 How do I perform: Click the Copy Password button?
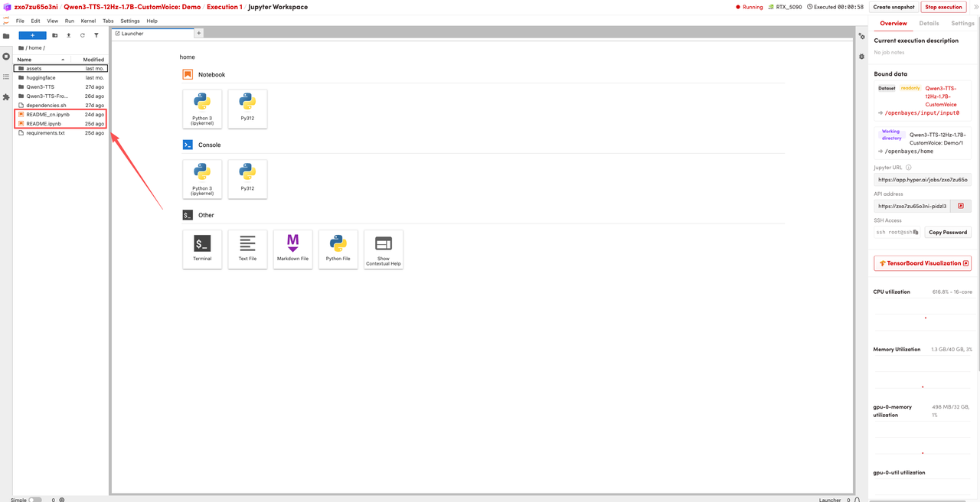[x=947, y=232]
